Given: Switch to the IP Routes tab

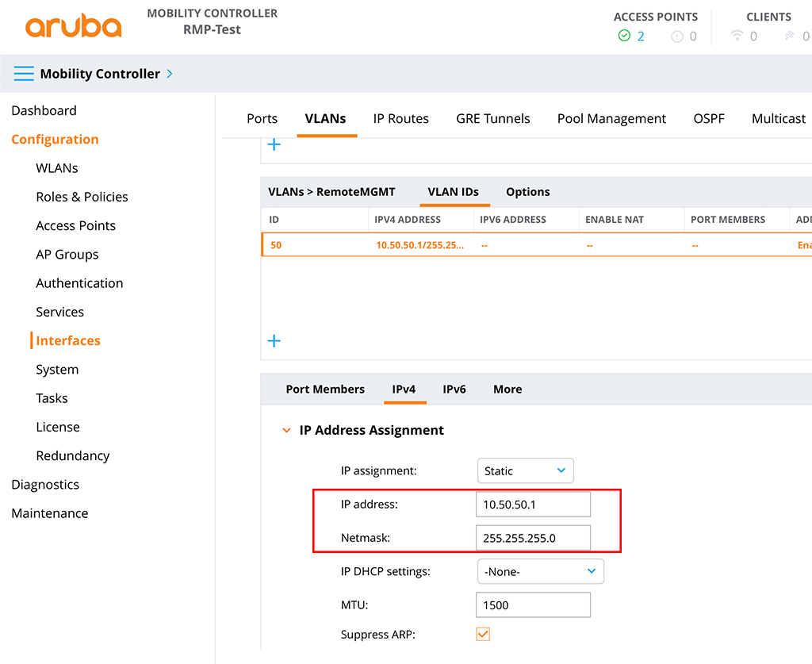Looking at the screenshot, I should pyautogui.click(x=400, y=118).
